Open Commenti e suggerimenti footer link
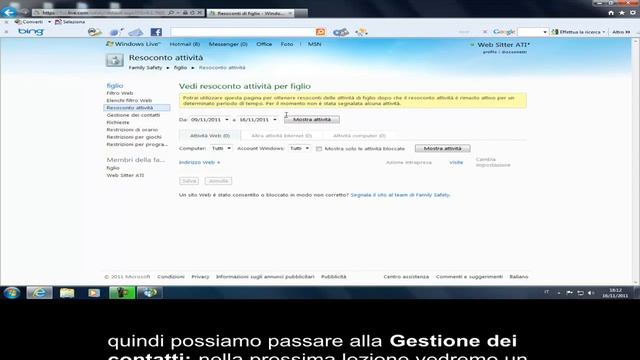Screen dimensions: 640x360 469,277
